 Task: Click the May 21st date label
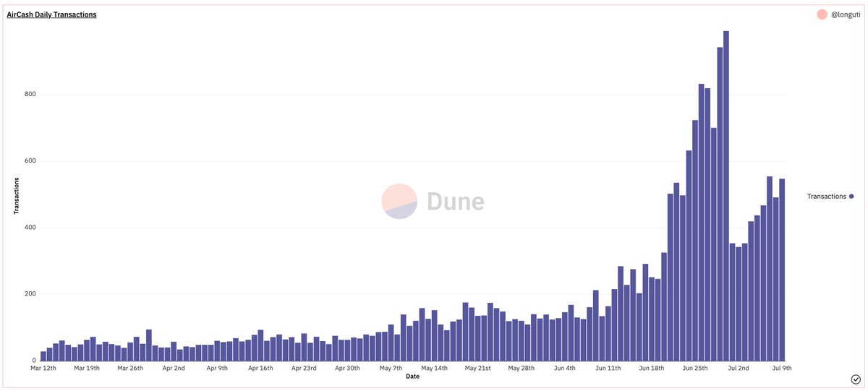[x=478, y=368]
